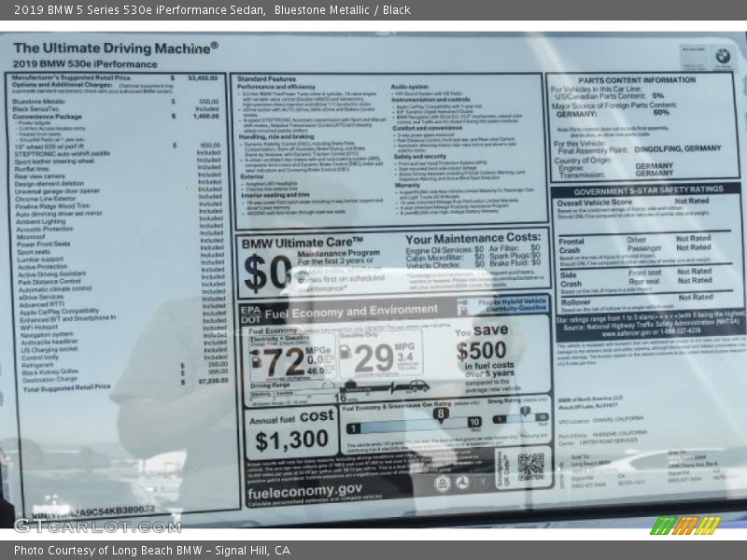Click the 'Frontal Crash' label
Screen dimensions: 747x560
coord(571,245)
